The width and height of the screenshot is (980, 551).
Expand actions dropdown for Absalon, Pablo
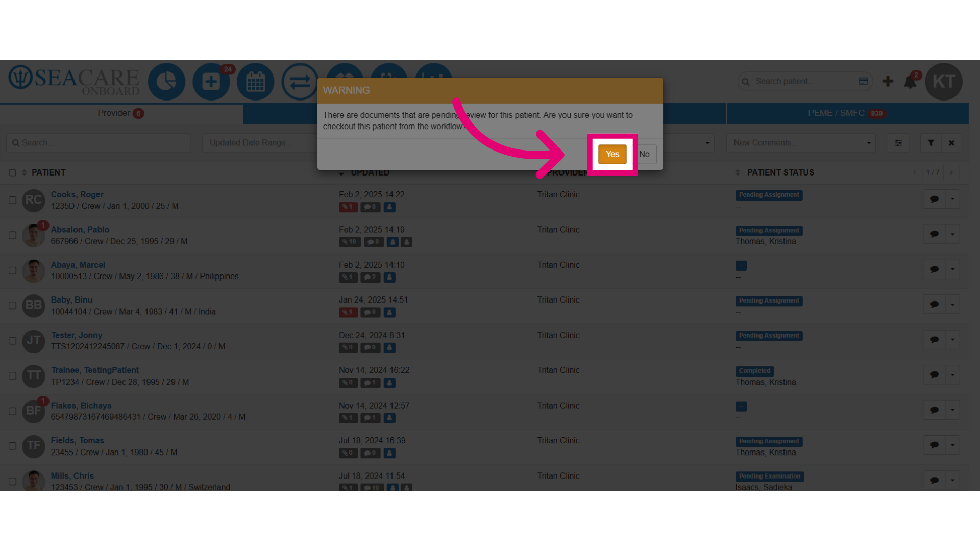point(952,234)
